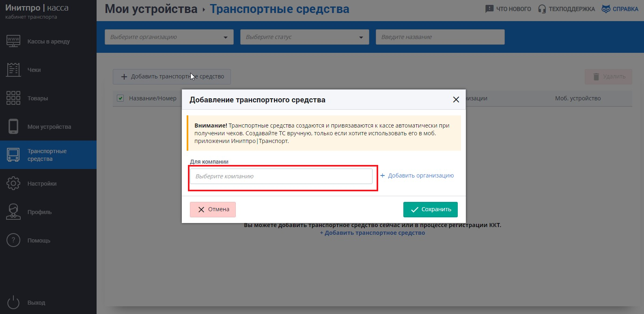This screenshot has width=644, height=314.
Task: Go to Настройки menu item
Action: pos(48,184)
